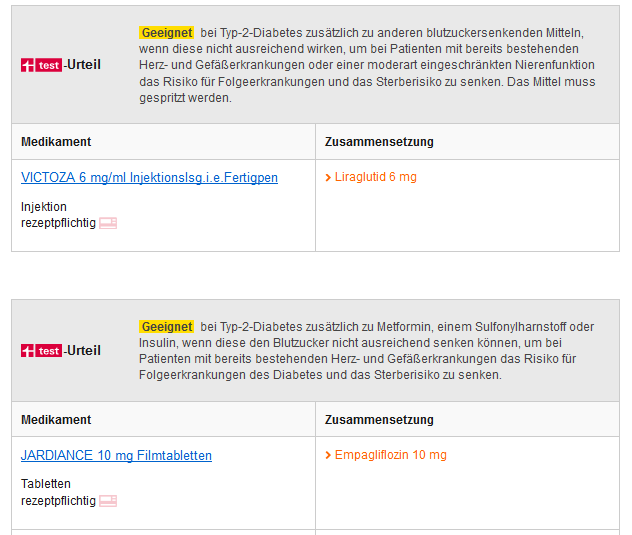This screenshot has height=535, width=632.
Task: Click the rezeptpflichtig label under Victoza
Action: click(x=58, y=223)
